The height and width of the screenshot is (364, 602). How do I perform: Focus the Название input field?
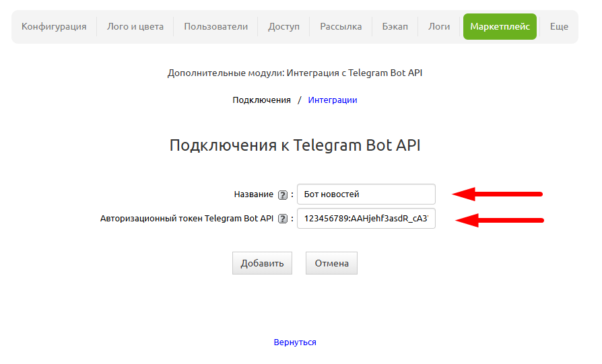pyautogui.click(x=366, y=194)
